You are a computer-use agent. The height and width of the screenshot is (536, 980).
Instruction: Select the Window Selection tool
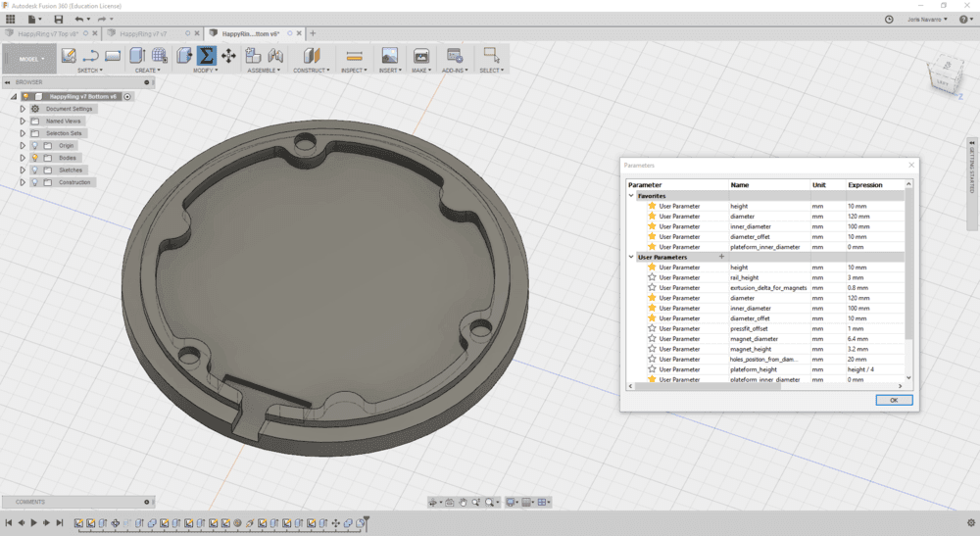491,55
